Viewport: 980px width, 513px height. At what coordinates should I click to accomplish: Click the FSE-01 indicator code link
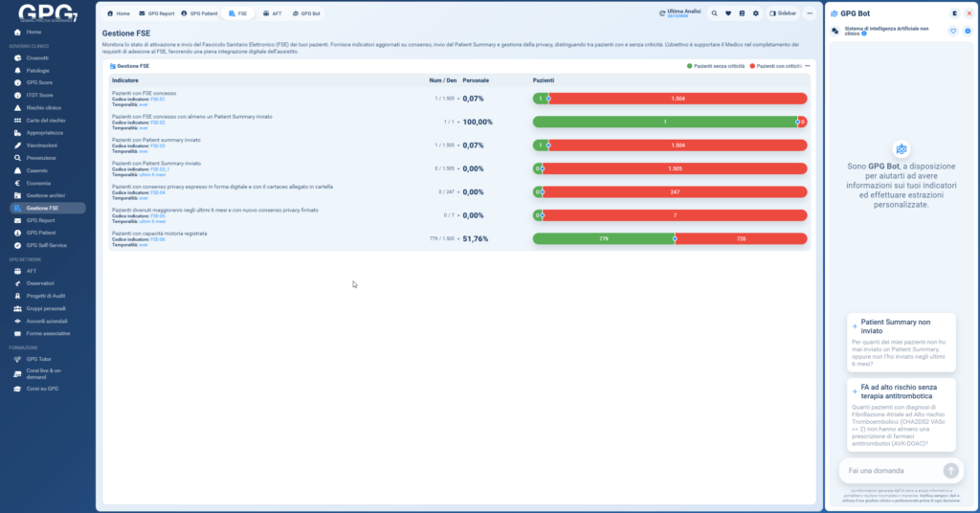pos(158,100)
